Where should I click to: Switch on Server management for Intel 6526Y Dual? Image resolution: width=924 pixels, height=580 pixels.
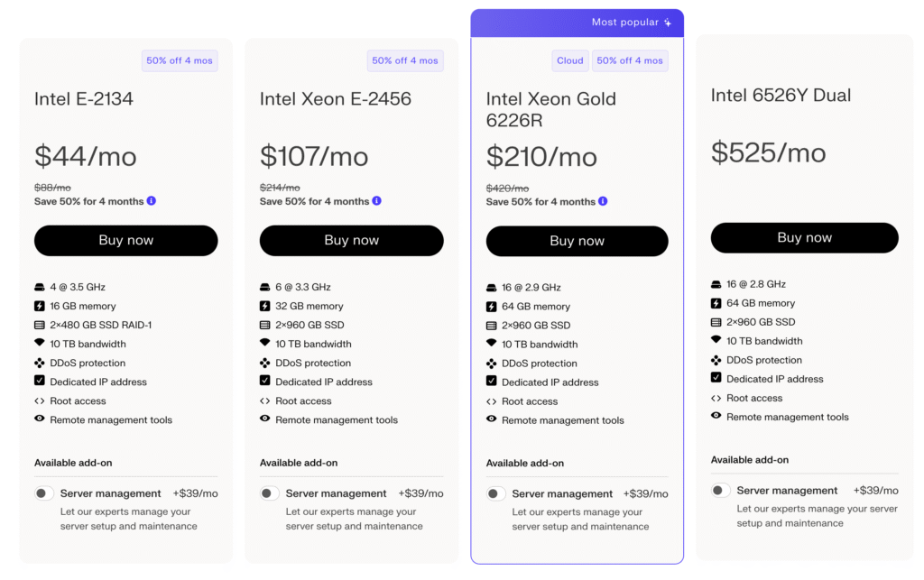coord(720,491)
